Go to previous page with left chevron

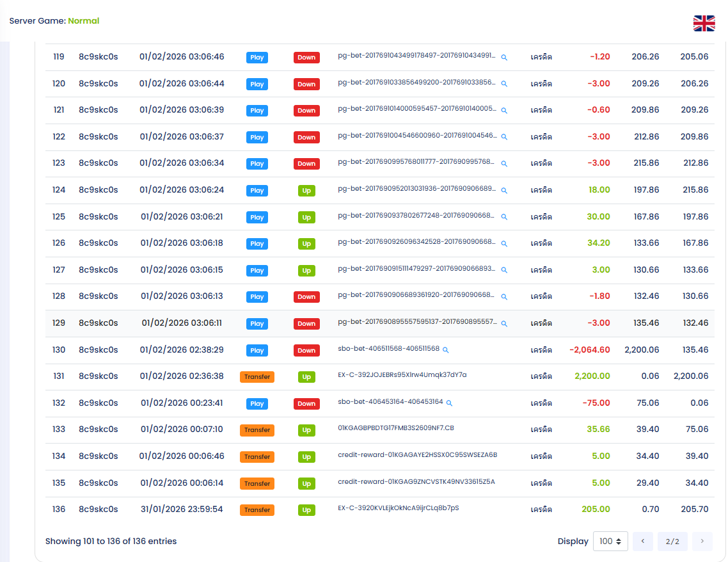coord(643,542)
